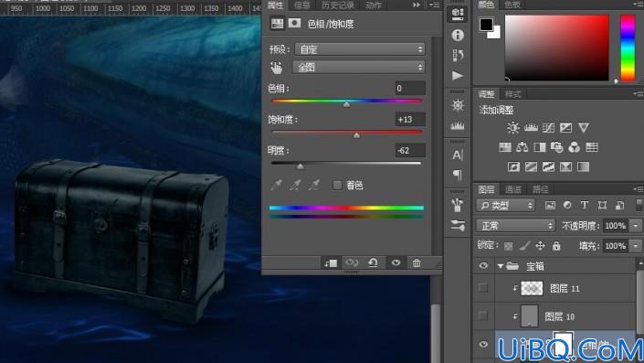Select the 图层 11 layer thumbnail
644x363 pixels.
pyautogui.click(x=532, y=288)
